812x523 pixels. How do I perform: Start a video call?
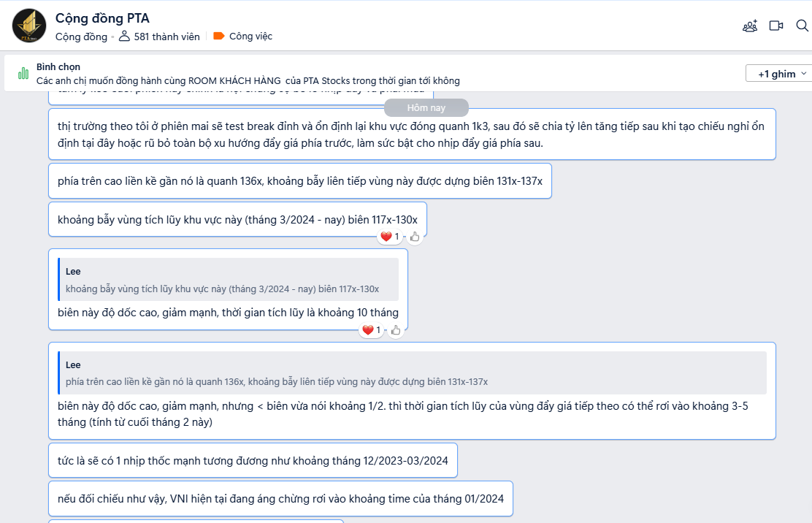(x=775, y=26)
